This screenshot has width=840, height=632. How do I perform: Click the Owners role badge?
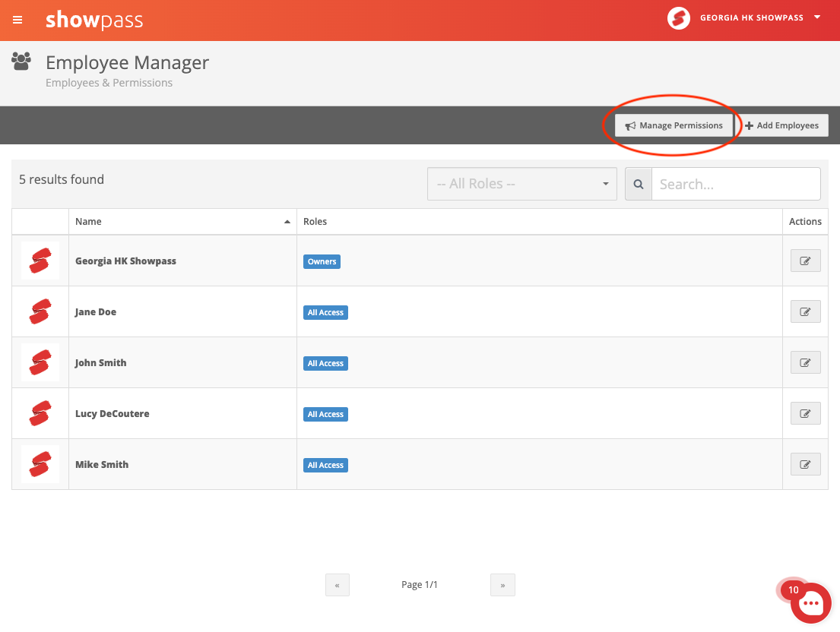[x=322, y=261]
